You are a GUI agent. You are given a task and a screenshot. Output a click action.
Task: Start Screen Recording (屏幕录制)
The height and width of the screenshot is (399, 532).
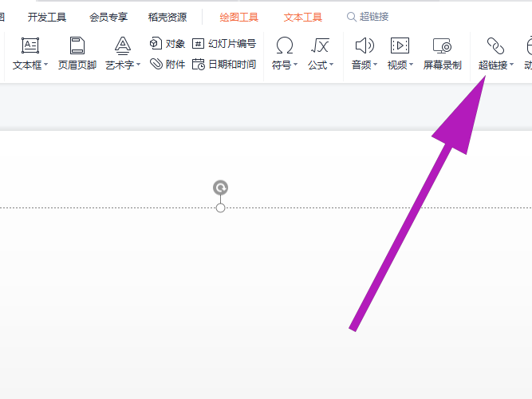click(x=442, y=46)
